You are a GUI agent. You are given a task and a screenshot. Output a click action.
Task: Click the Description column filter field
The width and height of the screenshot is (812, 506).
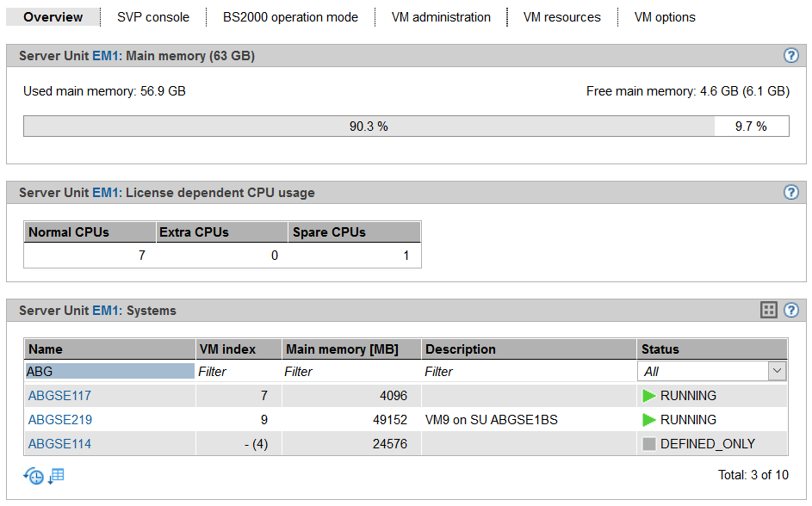(529, 371)
